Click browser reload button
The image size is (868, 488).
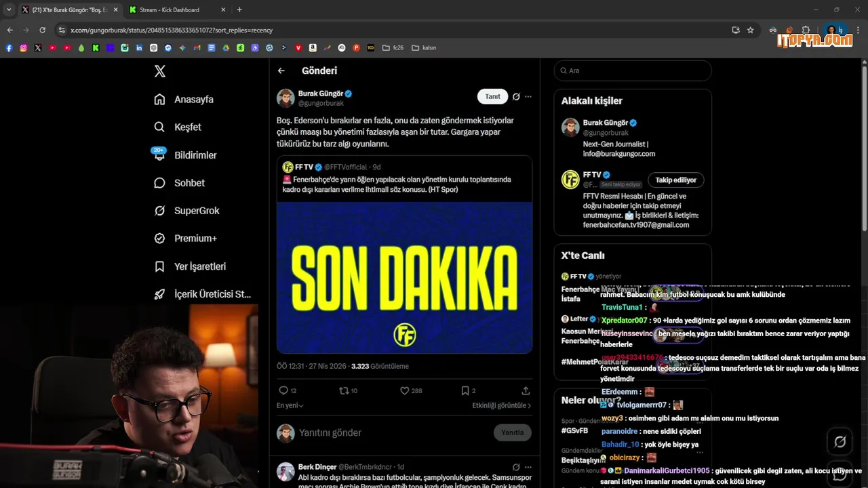[42, 30]
